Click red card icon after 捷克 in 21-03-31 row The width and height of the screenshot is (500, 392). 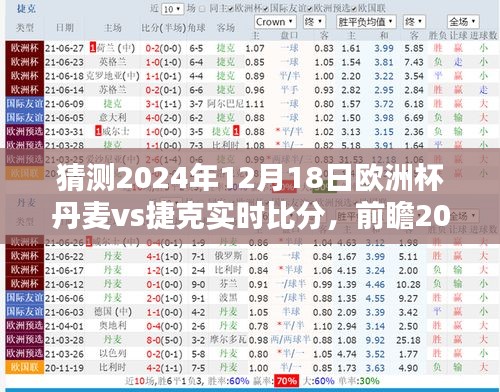coord(236,131)
